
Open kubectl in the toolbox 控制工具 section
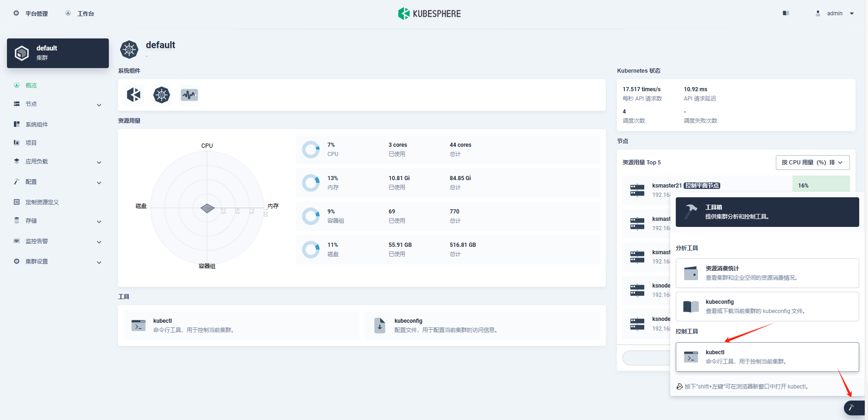point(767,357)
